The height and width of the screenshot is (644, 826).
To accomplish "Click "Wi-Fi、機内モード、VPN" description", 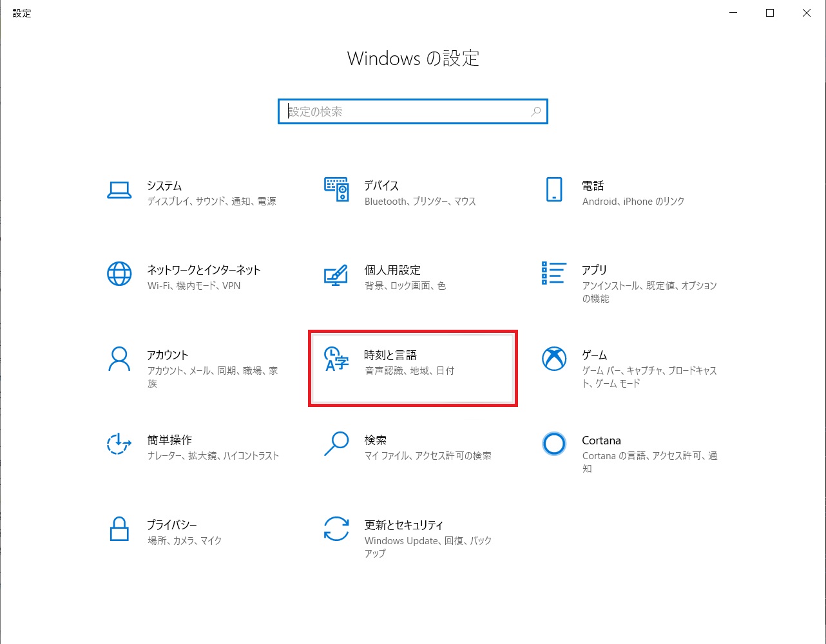I will click(x=194, y=286).
